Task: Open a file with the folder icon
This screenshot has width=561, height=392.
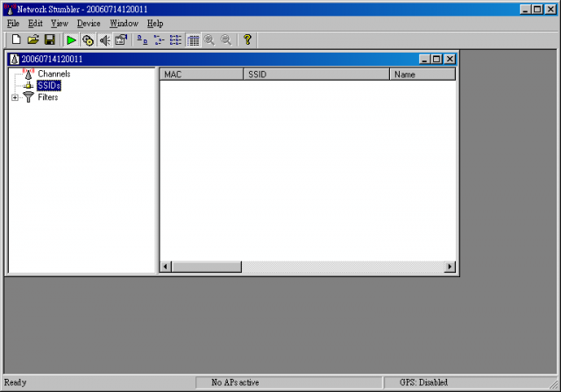Action: pyautogui.click(x=33, y=39)
